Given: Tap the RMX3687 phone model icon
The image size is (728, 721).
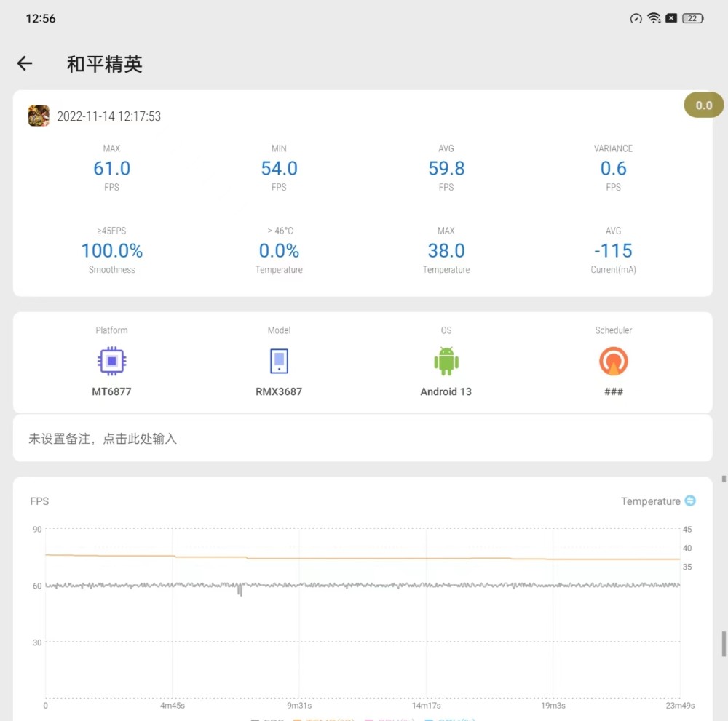Looking at the screenshot, I should (279, 361).
